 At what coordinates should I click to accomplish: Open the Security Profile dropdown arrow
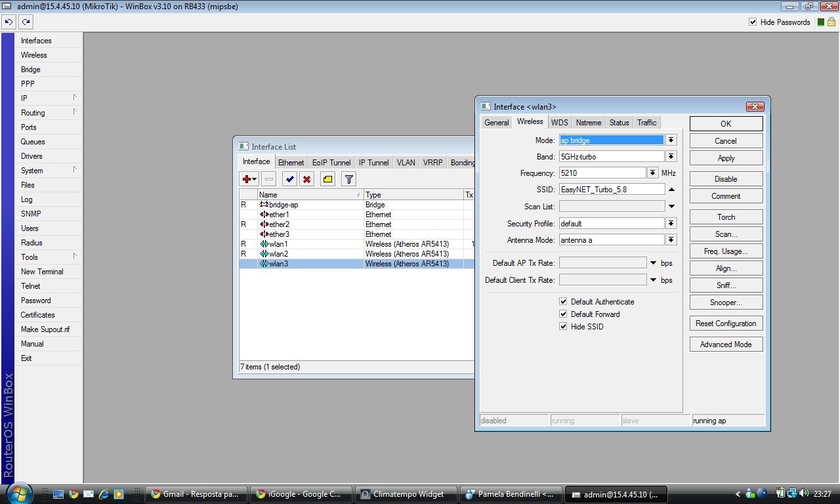pos(671,223)
